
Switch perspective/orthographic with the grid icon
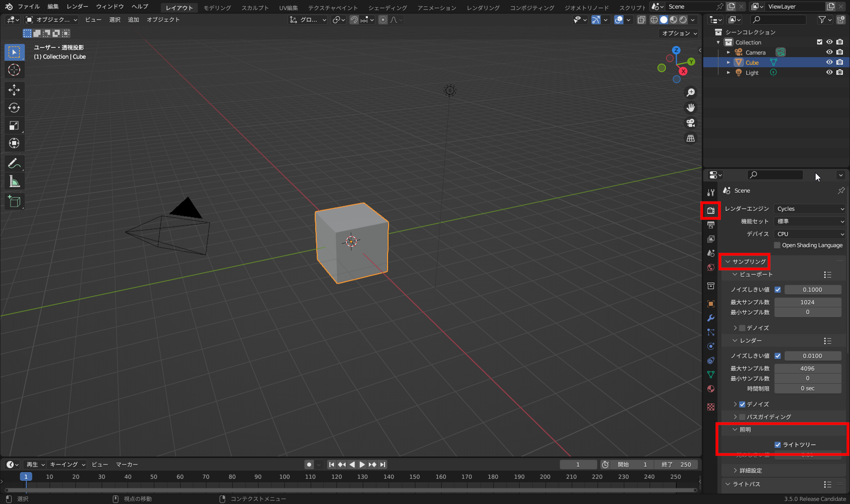(691, 138)
